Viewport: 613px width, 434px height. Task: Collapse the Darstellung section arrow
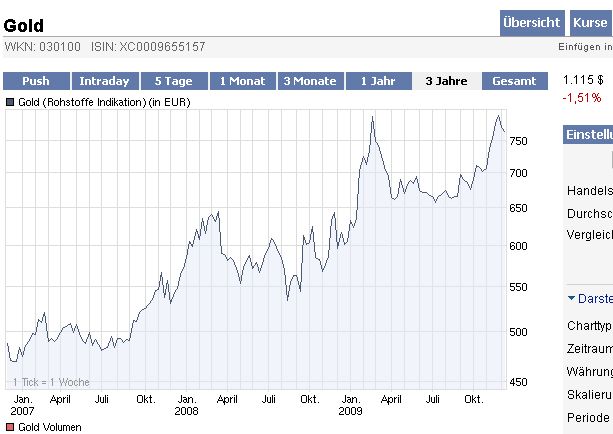tap(571, 298)
